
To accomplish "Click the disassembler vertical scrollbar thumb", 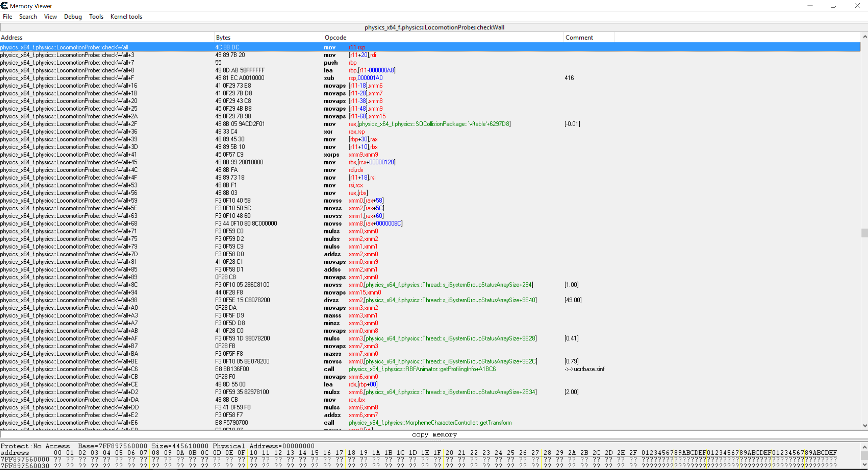I will 864,233.
